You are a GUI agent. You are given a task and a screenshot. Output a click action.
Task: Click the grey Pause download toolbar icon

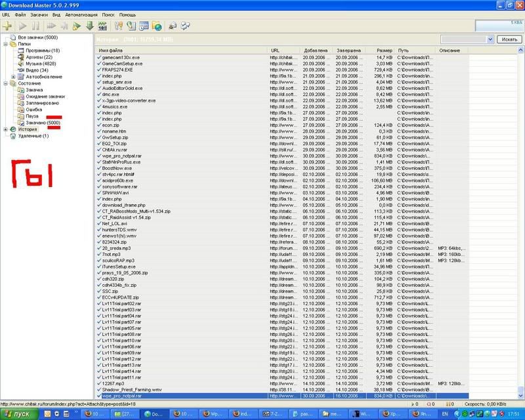[35, 26]
